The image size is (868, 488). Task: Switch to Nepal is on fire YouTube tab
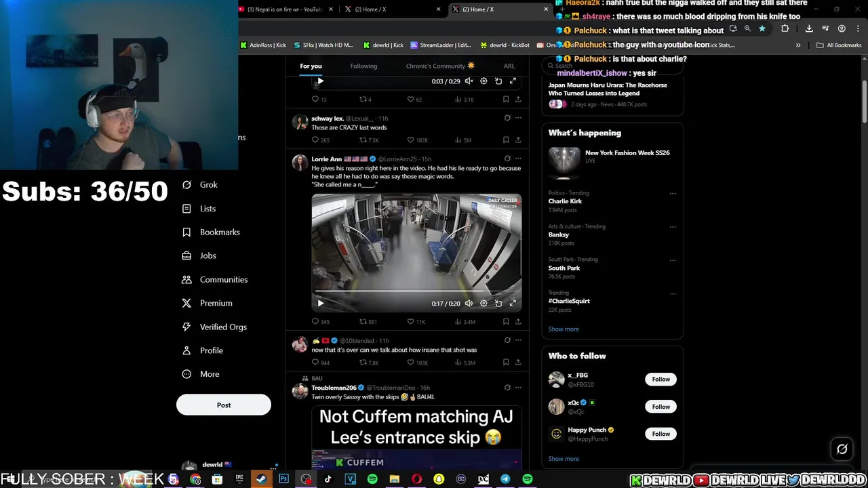(x=285, y=9)
